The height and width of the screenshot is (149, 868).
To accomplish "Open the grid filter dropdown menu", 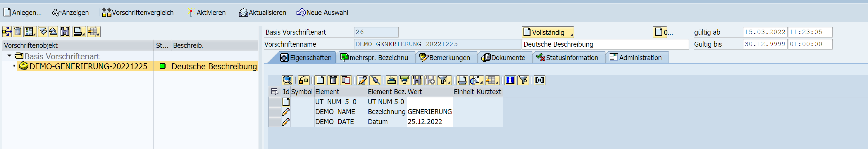I will click(x=444, y=80).
